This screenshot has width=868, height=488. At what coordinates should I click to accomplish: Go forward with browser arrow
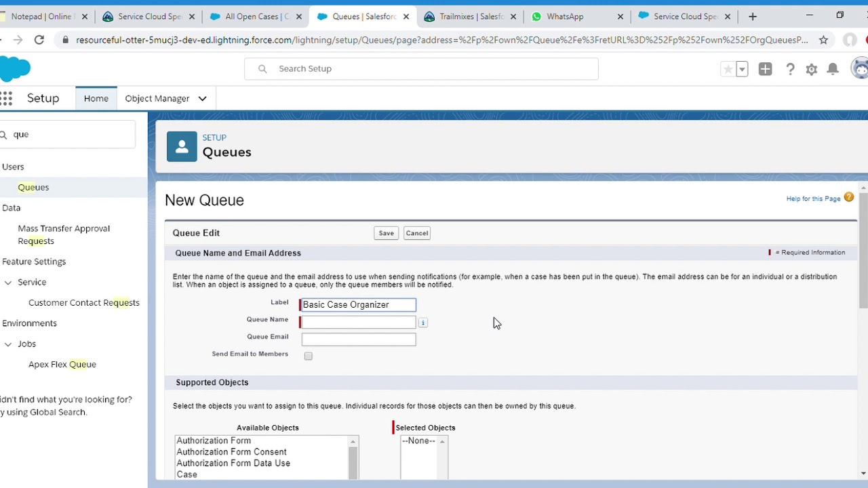tap(18, 40)
